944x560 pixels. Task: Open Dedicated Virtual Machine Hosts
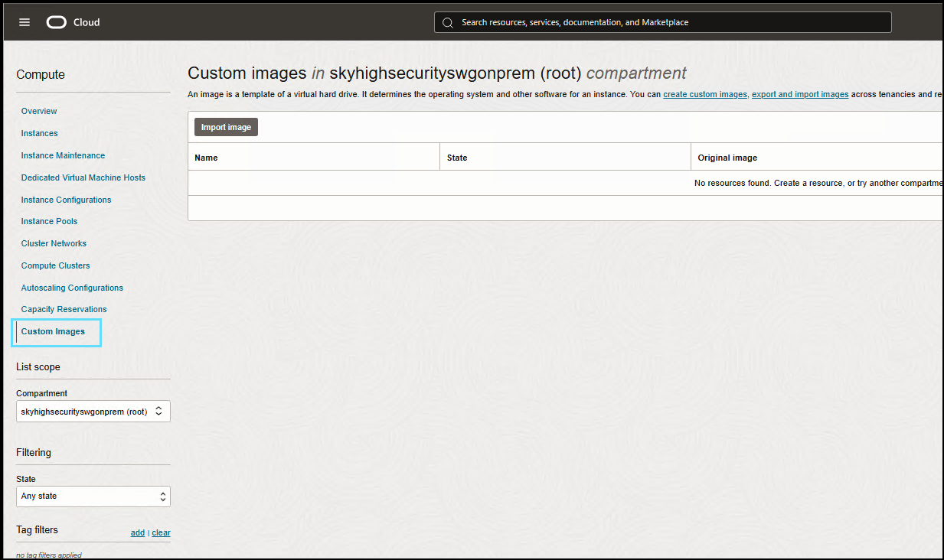(83, 177)
